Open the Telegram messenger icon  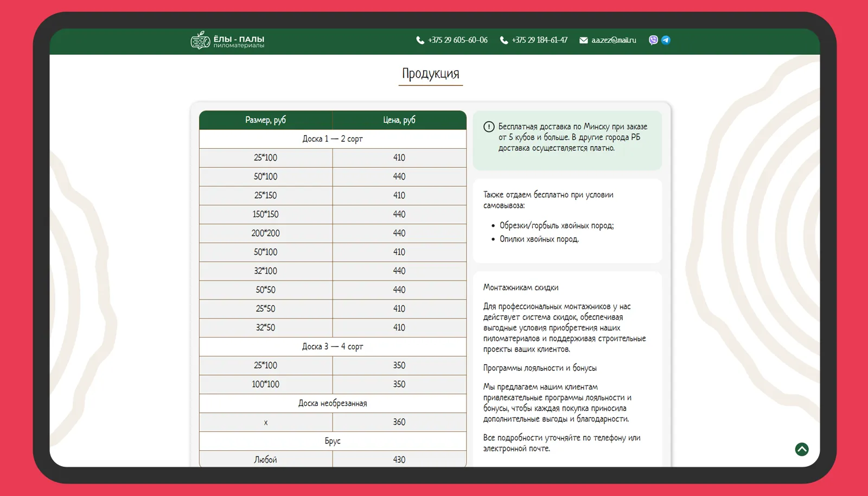click(666, 40)
